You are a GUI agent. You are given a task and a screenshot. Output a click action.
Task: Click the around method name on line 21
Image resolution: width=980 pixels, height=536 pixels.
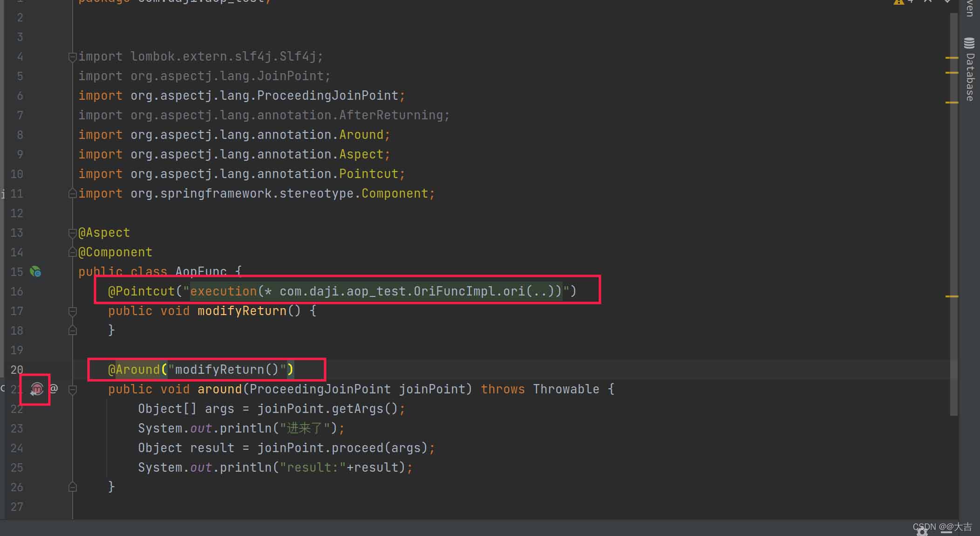pyautogui.click(x=219, y=389)
